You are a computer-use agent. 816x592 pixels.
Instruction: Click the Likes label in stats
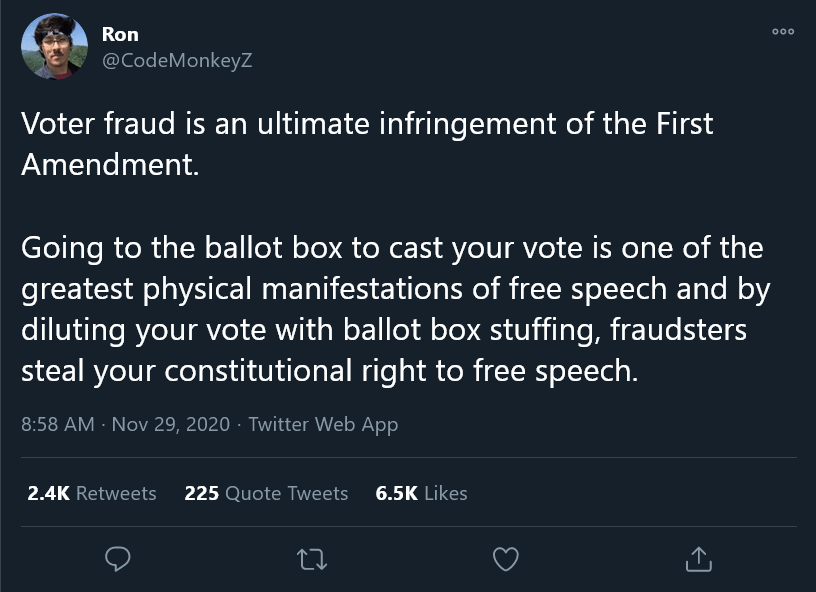coord(445,493)
